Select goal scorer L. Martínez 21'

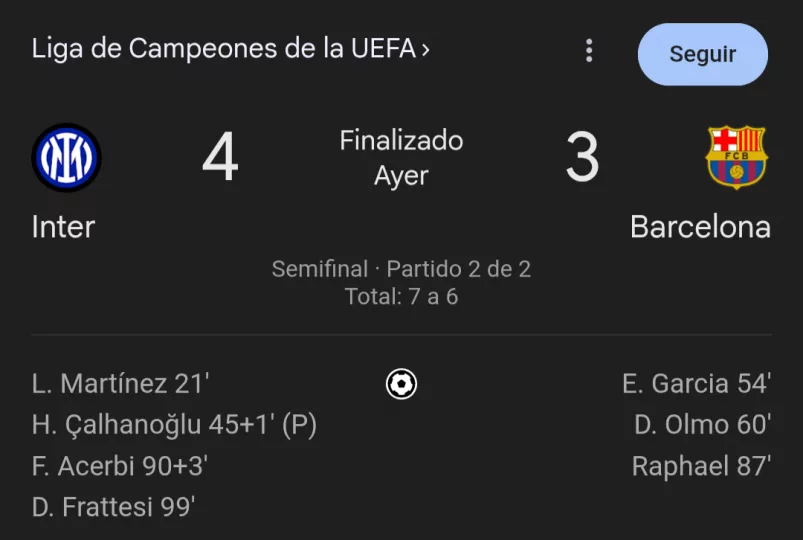tap(121, 384)
